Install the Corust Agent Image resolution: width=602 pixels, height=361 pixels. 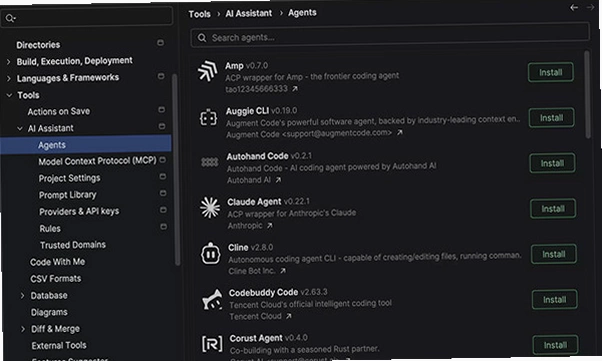pos(556,345)
